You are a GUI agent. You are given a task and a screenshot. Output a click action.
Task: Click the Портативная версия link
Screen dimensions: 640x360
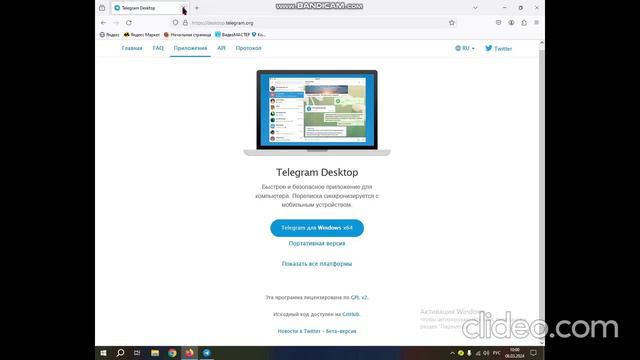click(317, 243)
